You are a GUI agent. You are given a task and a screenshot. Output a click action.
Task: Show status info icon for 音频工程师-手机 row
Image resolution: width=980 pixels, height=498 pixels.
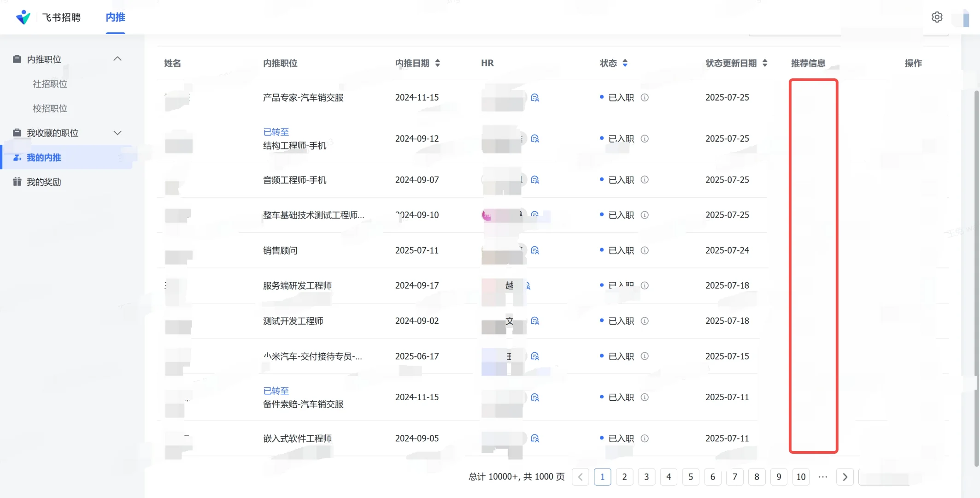[645, 180]
